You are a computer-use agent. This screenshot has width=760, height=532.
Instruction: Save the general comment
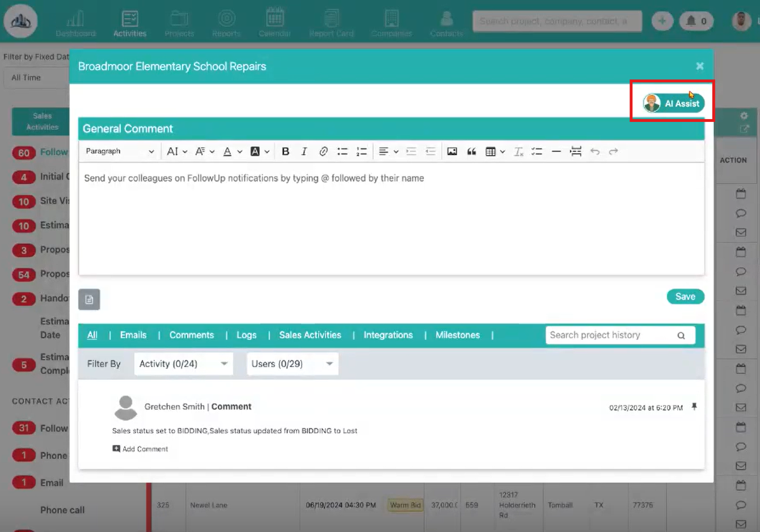point(685,296)
